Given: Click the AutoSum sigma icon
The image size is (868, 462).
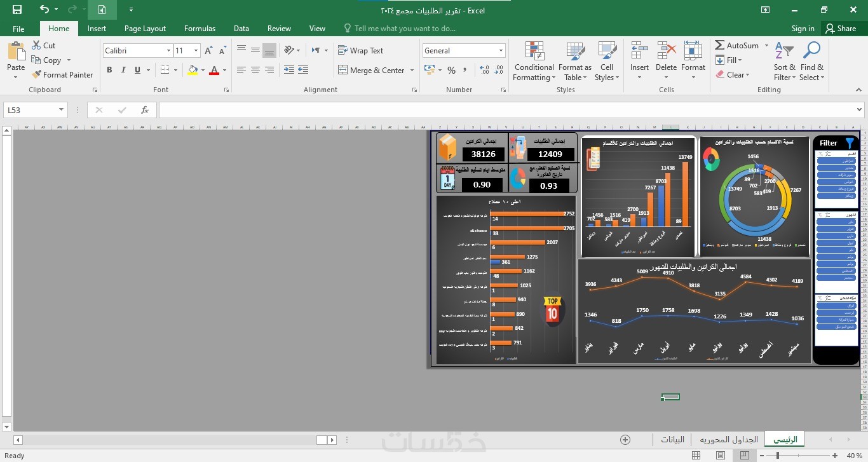Looking at the screenshot, I should pyautogui.click(x=719, y=46).
